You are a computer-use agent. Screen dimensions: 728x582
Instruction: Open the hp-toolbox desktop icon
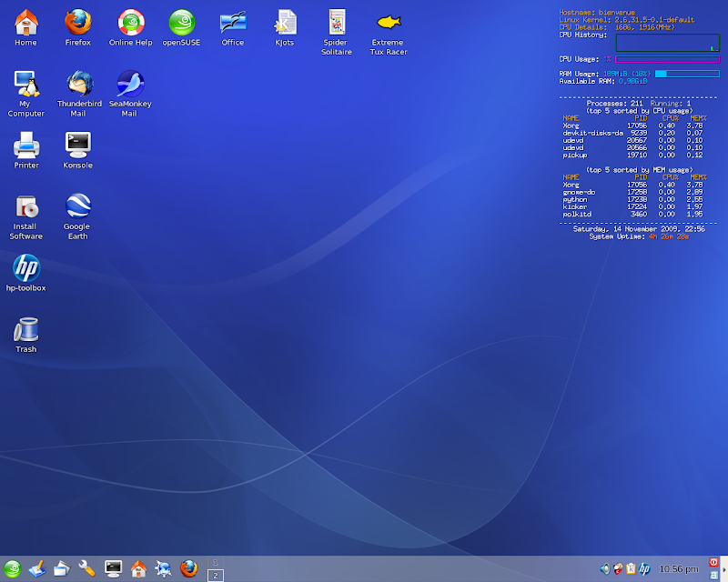pos(25,268)
